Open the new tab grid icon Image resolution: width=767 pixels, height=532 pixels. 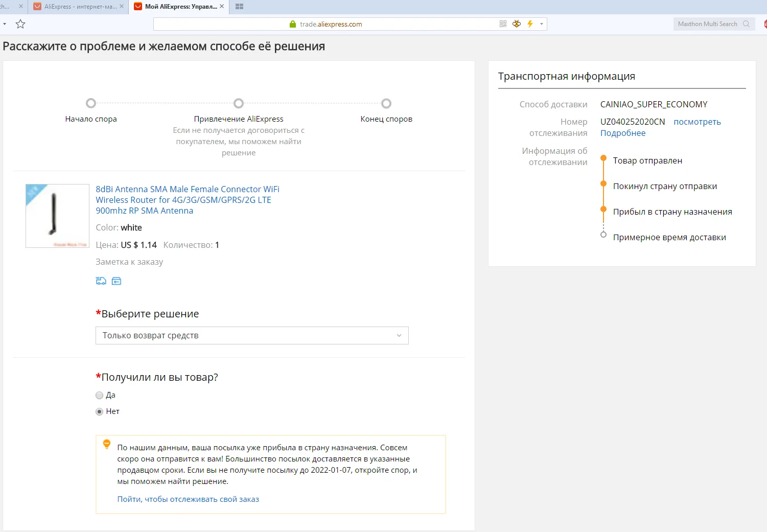point(239,7)
